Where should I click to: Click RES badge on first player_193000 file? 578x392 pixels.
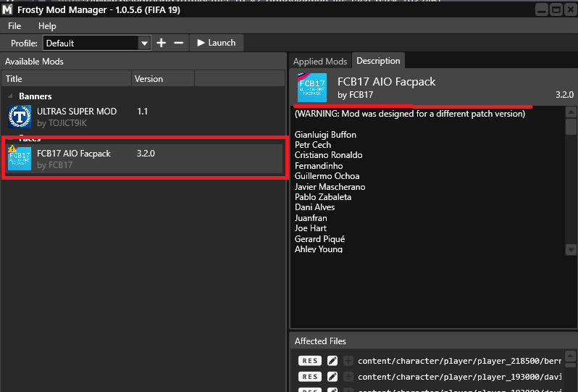310,377
